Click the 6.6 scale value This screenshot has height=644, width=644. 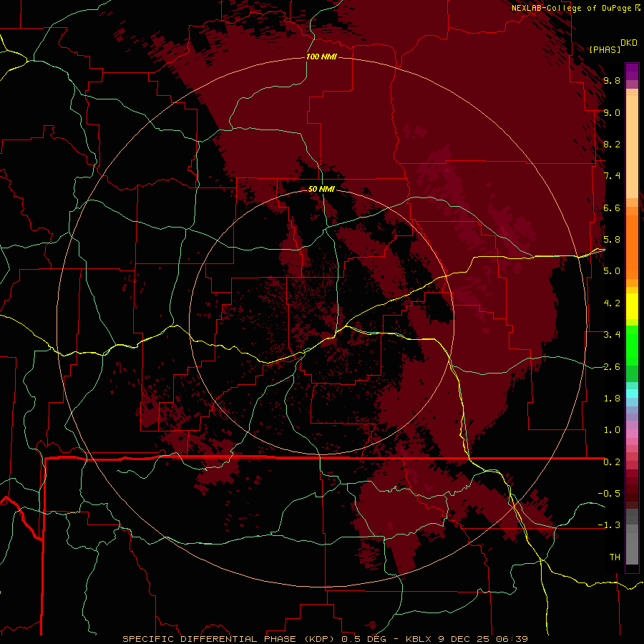tap(612, 208)
